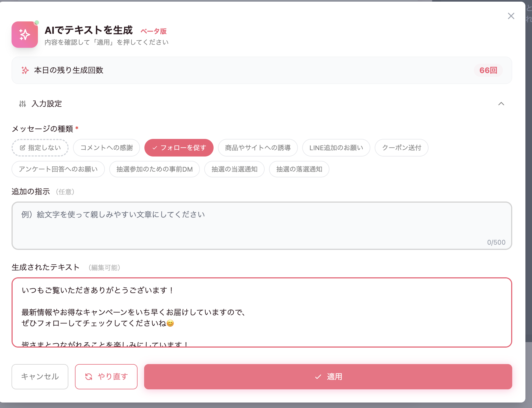Click the sliders icon next to 入力設定
Image resolution: width=532 pixels, height=408 pixels.
[23, 104]
